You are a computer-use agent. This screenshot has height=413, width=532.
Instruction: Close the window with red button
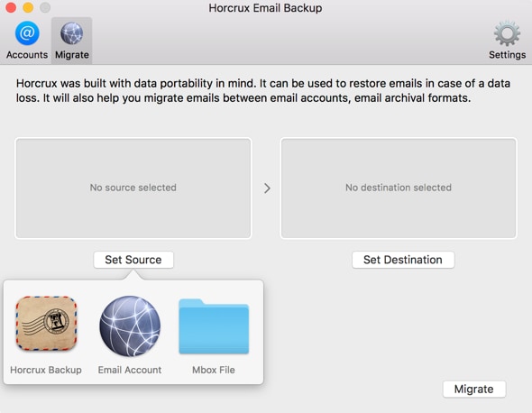(11, 7)
